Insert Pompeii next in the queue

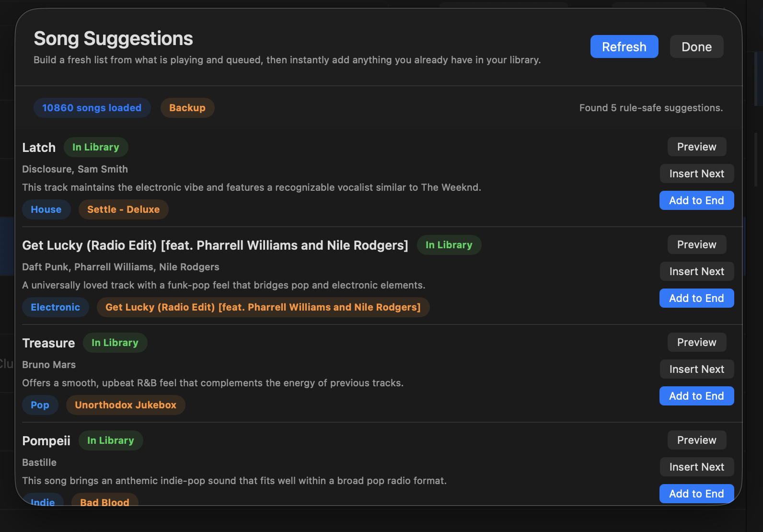tap(697, 467)
